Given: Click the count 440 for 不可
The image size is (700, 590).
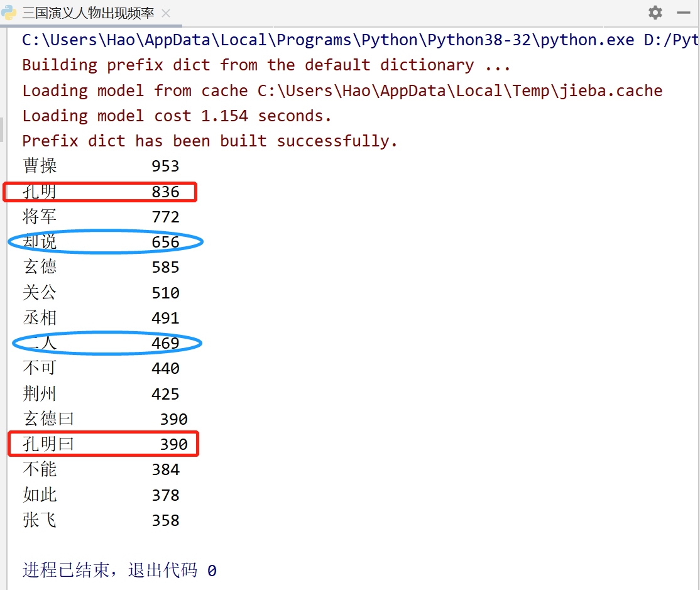Looking at the screenshot, I should coord(165,368).
